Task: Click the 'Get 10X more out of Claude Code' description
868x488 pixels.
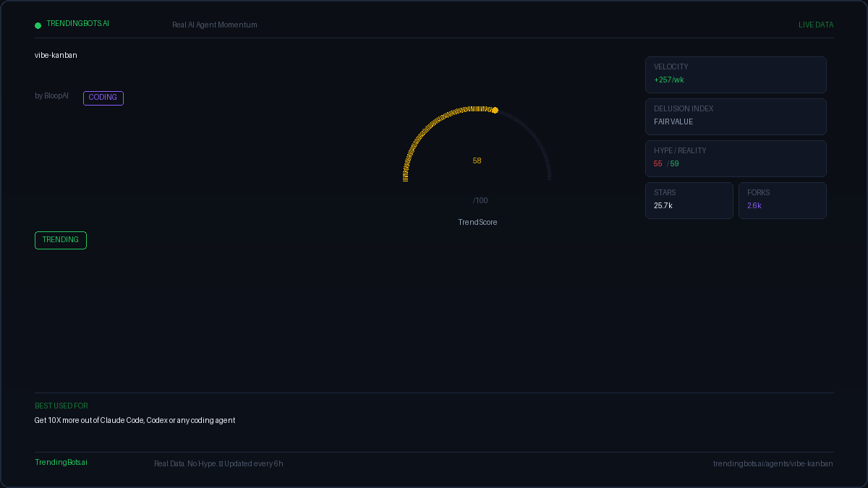Action: coord(135,420)
